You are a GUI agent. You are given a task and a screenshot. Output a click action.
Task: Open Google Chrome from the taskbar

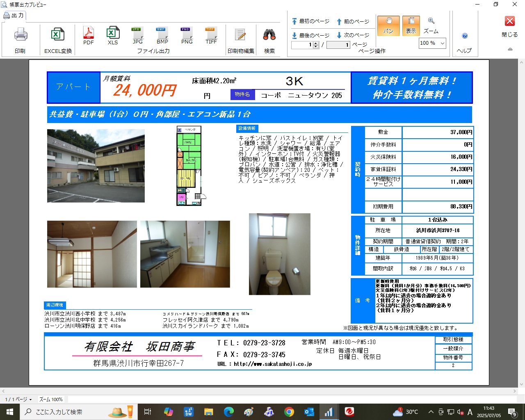(289, 412)
